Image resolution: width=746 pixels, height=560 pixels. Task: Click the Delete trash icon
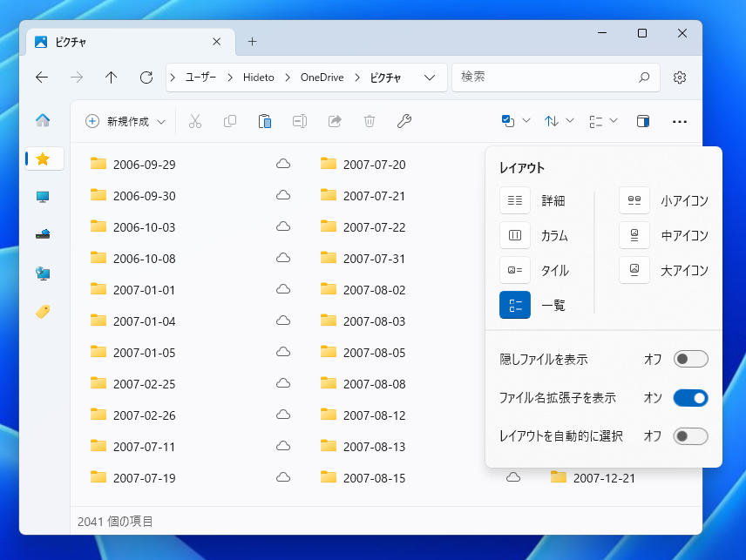[x=370, y=121]
